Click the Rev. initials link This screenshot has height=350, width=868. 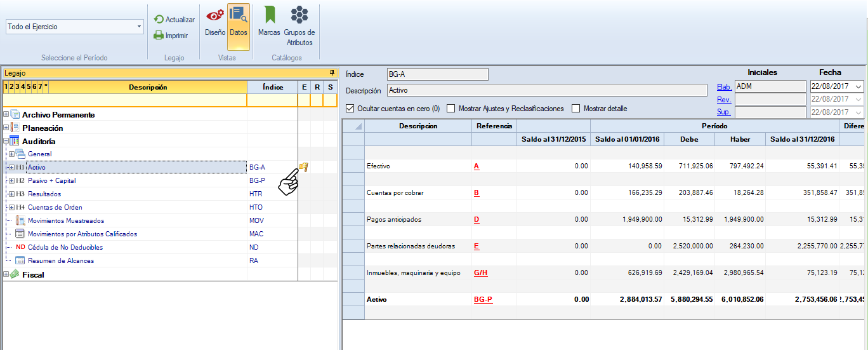[x=723, y=100]
